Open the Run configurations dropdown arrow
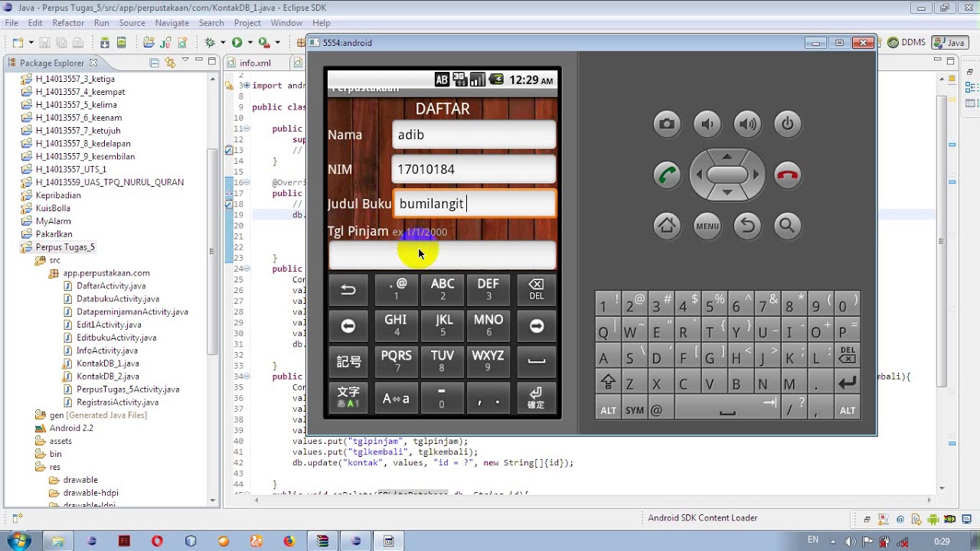Image resolution: width=980 pixels, height=551 pixels. click(x=249, y=44)
